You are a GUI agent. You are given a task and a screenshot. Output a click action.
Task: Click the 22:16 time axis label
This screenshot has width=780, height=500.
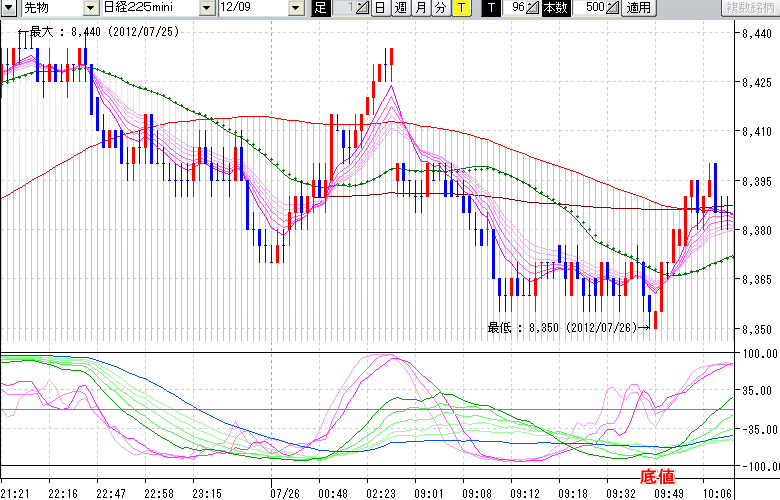(63, 494)
